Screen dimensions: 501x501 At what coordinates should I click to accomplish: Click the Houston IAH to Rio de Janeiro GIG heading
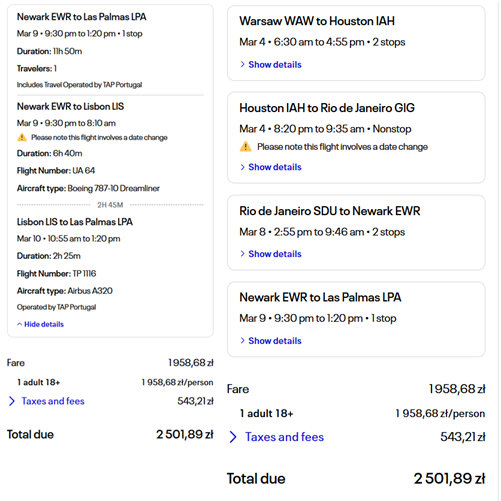(327, 108)
